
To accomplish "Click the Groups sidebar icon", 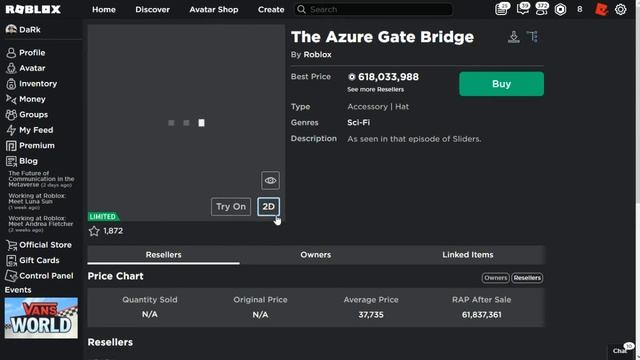I will (x=11, y=115).
